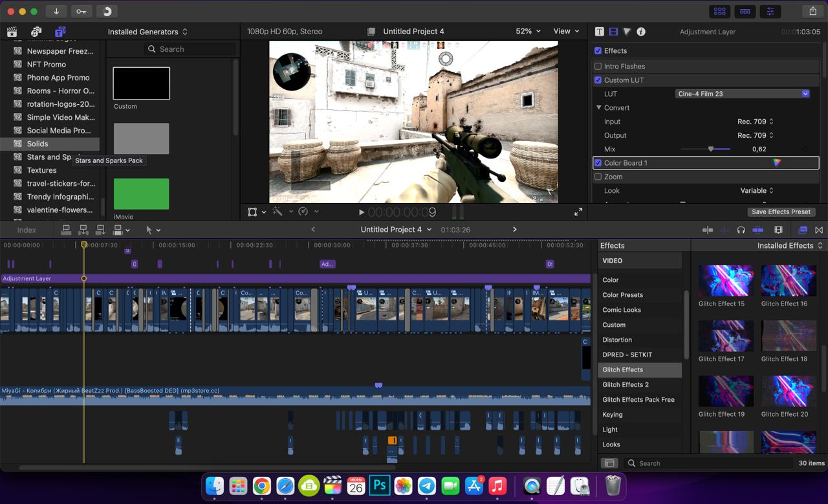Open the Installed Generators dropdown
This screenshot has height=504, width=828.
[147, 32]
